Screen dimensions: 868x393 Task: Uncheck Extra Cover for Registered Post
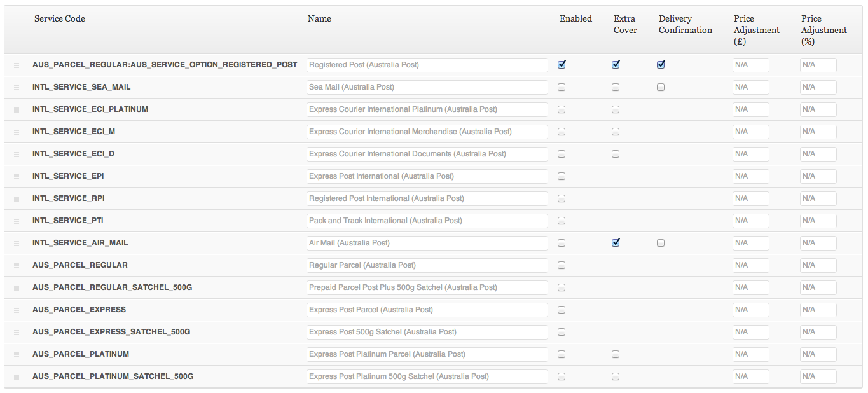click(616, 64)
